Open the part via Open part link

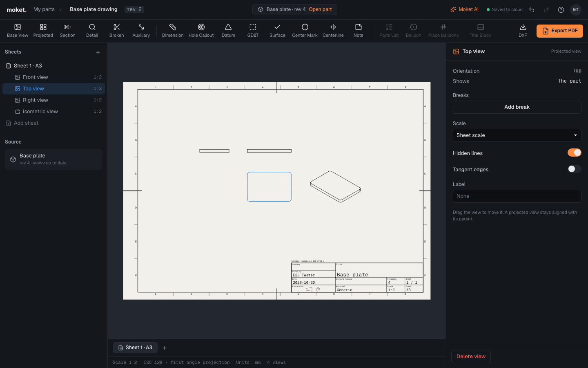tap(320, 9)
